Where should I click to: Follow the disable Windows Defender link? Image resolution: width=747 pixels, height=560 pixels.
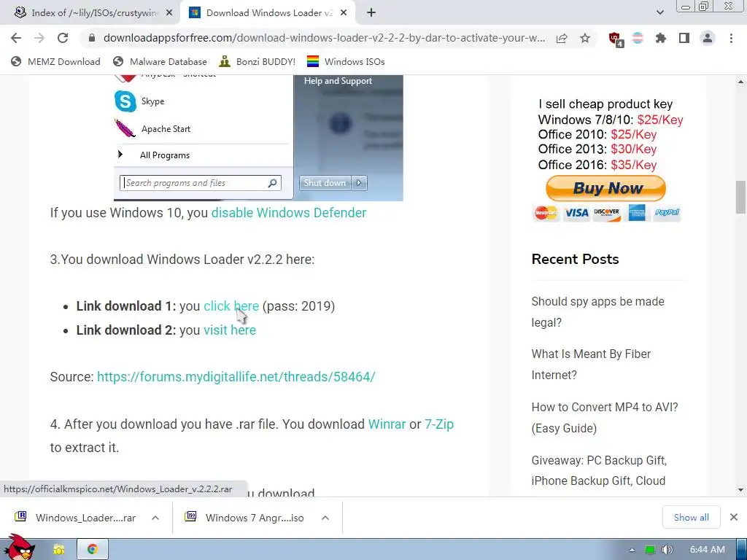pos(289,212)
